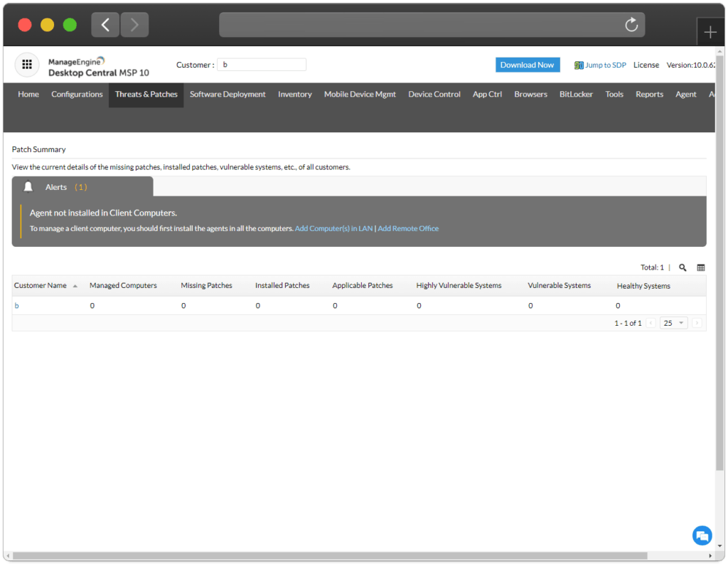Go to previous page of results
728x564 pixels.
pyautogui.click(x=651, y=323)
